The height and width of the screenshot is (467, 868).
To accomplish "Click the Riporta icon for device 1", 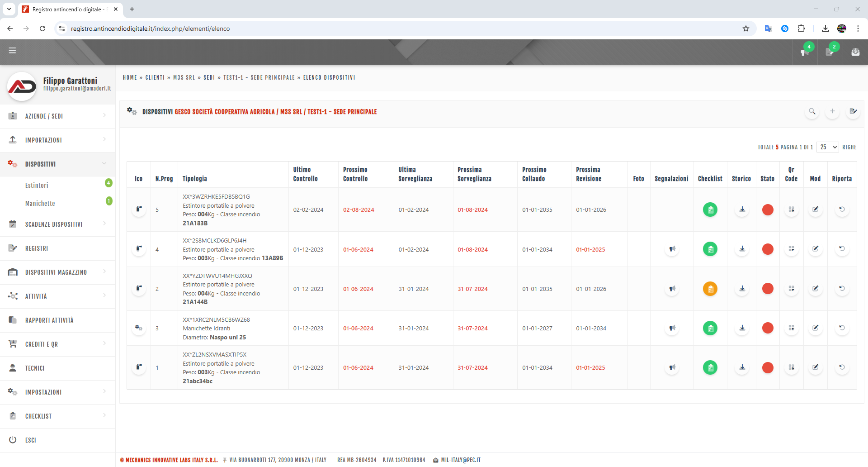I will 841,367.
